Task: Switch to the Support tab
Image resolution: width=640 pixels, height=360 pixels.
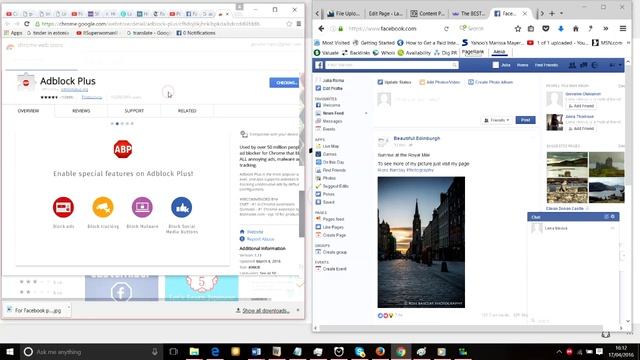Action: click(x=134, y=111)
